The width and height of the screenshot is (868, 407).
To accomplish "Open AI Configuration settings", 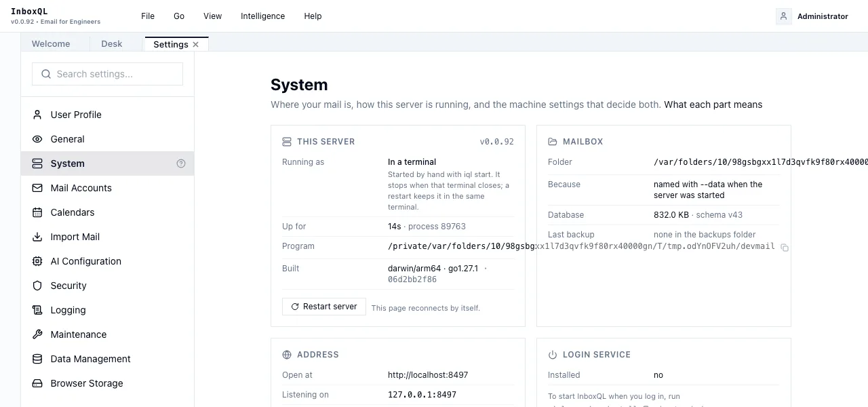I will tap(107, 261).
